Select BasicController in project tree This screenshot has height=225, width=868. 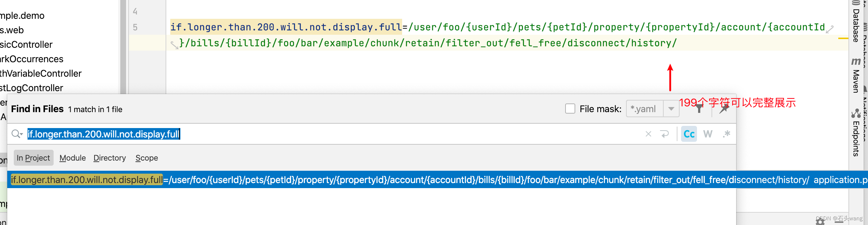pos(26,44)
